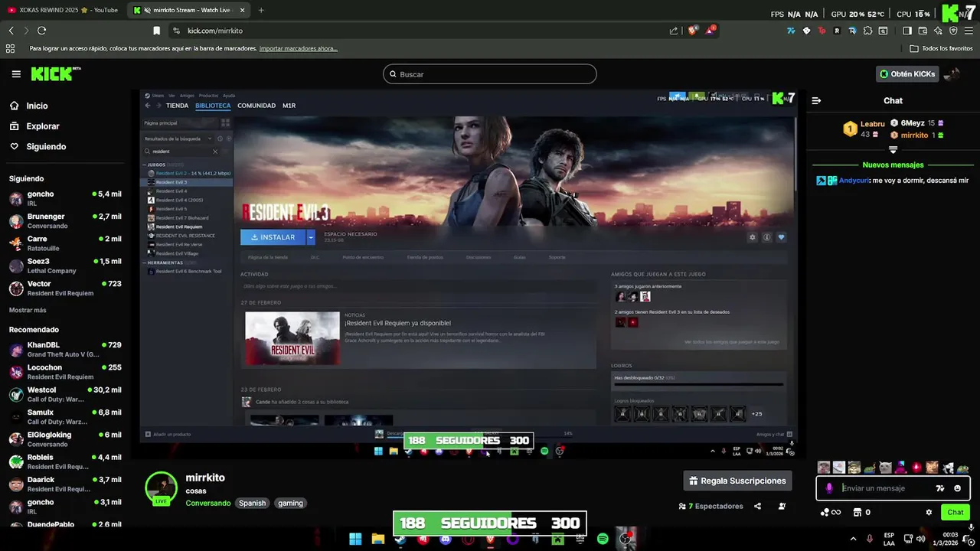Click Nuevos mensajes in chat

tap(893, 165)
